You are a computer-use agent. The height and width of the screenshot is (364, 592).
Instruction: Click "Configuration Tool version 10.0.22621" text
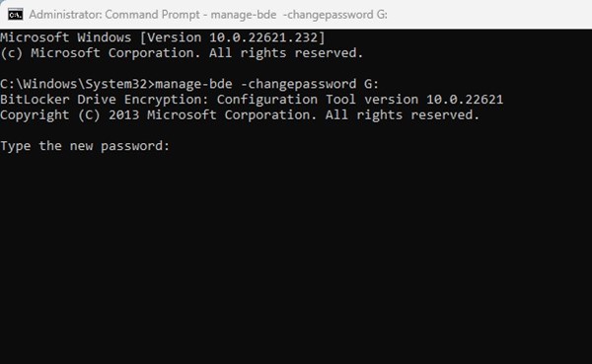coord(360,100)
